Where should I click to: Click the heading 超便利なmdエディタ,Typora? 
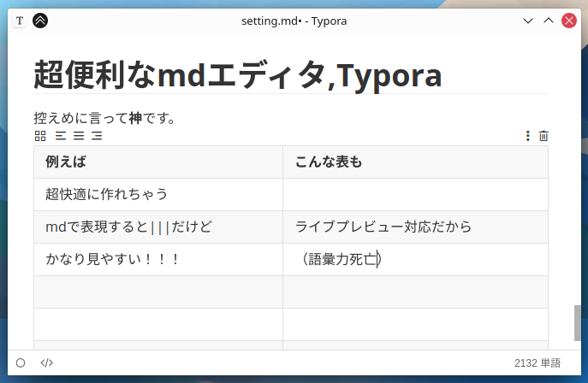[238, 75]
